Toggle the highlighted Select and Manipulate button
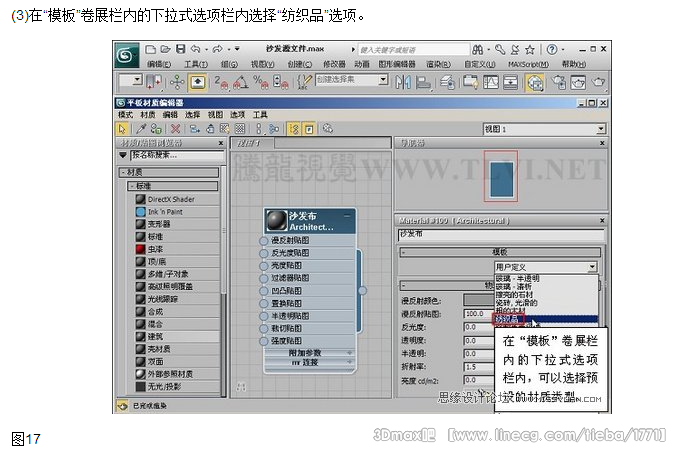 [197, 82]
